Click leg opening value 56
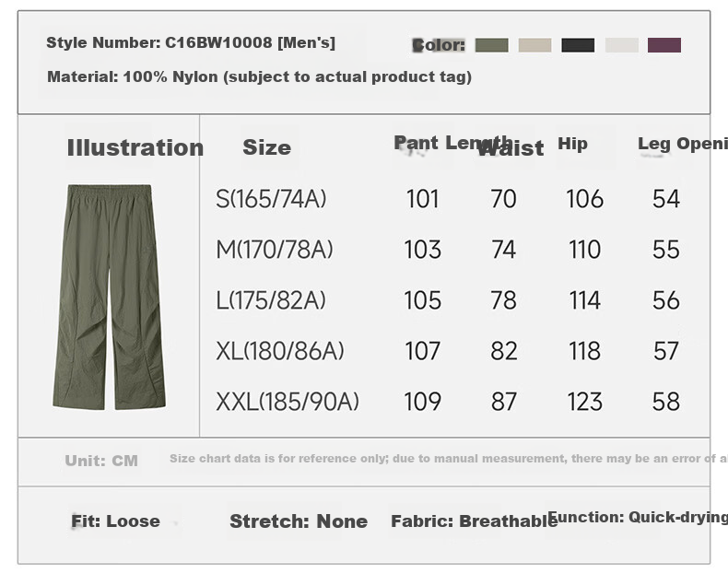 (x=666, y=300)
